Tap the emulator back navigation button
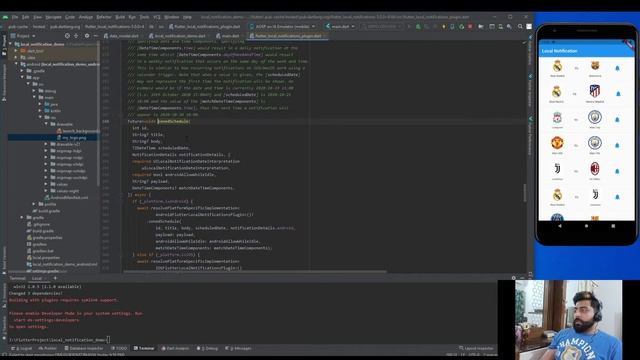Screen dimensions: 640x360 (x=560, y=226)
